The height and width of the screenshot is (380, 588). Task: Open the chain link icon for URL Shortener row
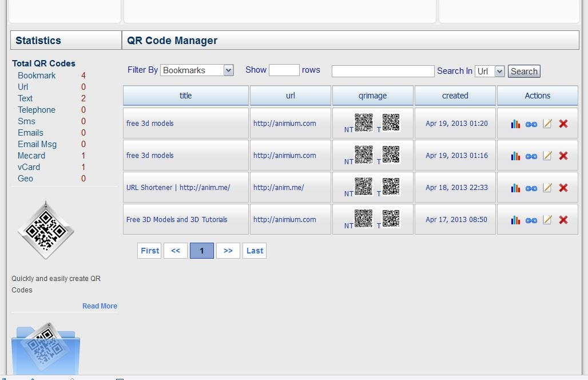coord(531,188)
